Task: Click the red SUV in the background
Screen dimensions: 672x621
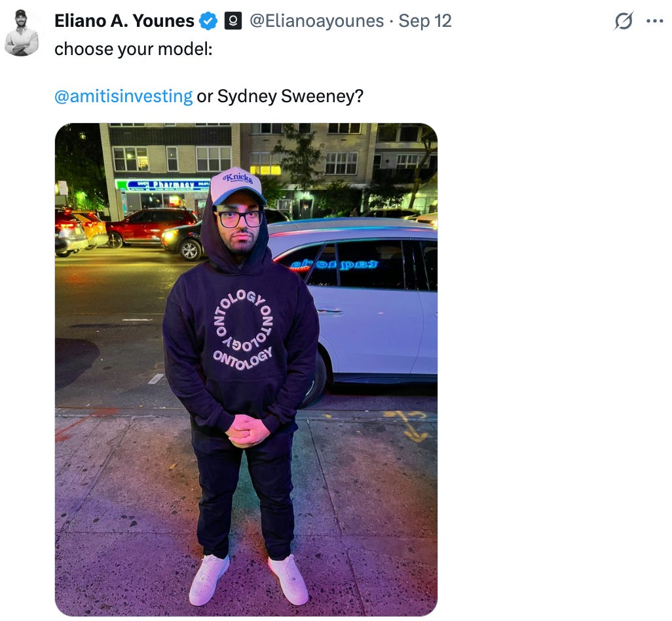Action: click(x=151, y=227)
